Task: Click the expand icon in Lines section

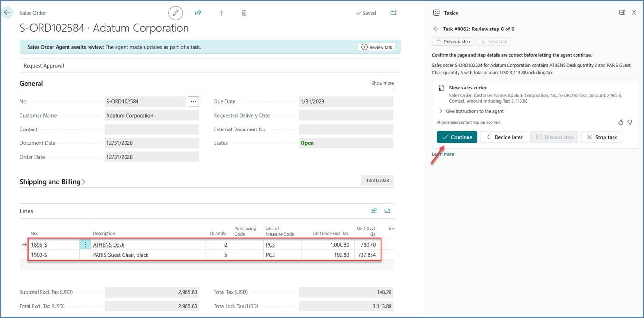Action: point(387,211)
